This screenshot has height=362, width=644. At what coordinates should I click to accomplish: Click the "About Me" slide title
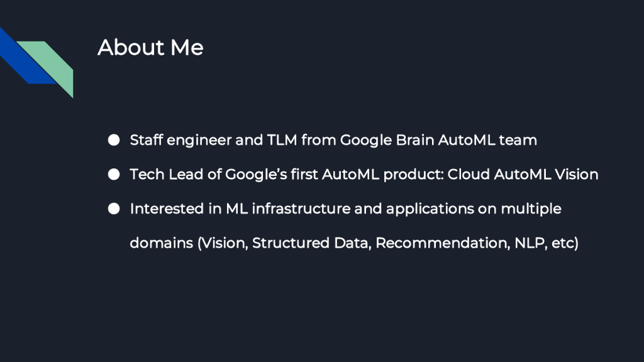pos(150,47)
